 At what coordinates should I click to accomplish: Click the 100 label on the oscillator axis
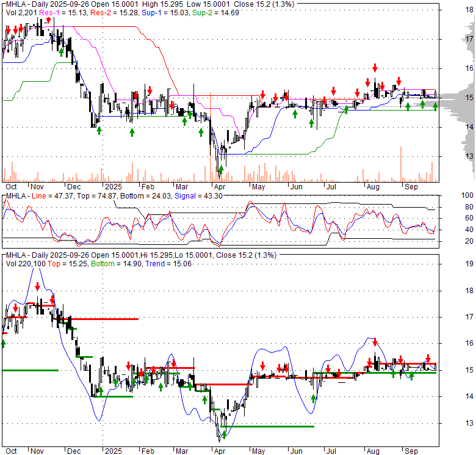pyautogui.click(x=467, y=195)
